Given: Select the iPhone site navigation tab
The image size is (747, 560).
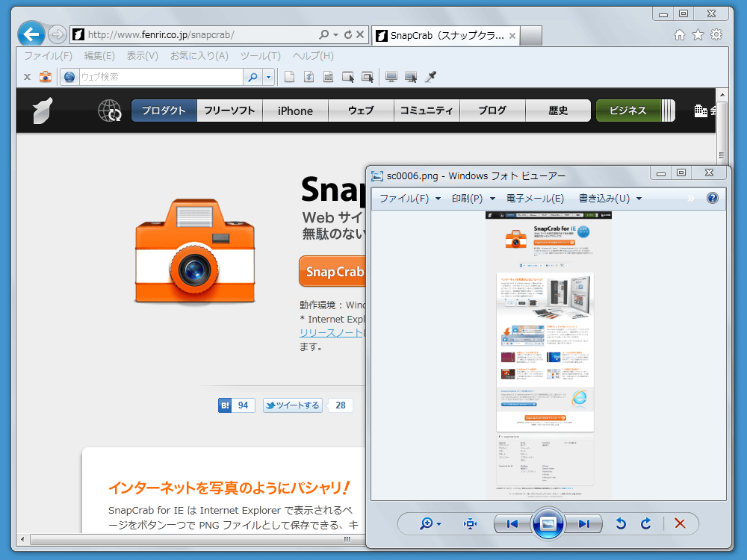Looking at the screenshot, I should [295, 111].
